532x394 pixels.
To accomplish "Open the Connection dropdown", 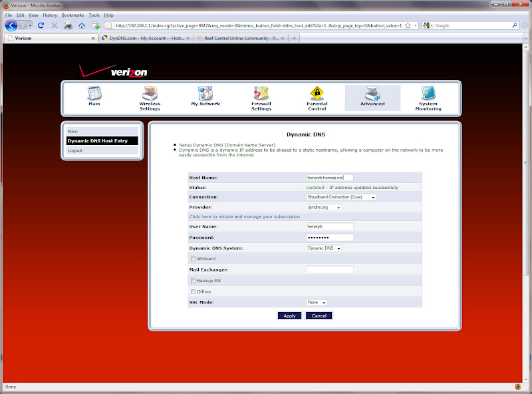I will [x=341, y=197].
